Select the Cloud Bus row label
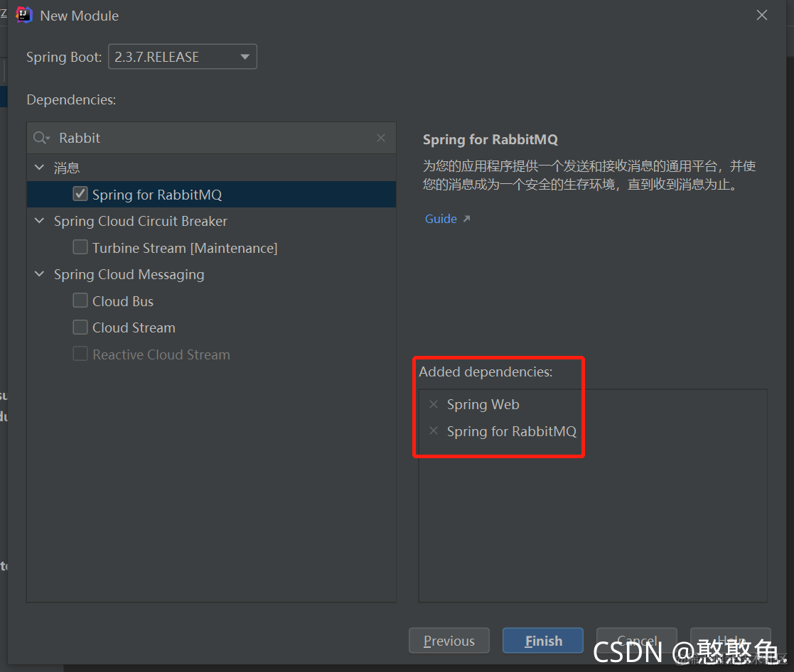This screenshot has width=794, height=672. pos(122,301)
